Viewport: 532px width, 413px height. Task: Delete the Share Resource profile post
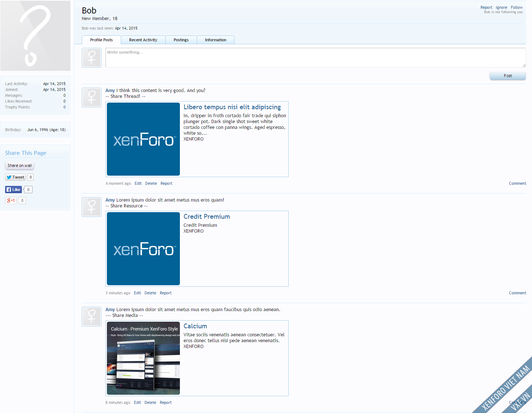click(150, 293)
